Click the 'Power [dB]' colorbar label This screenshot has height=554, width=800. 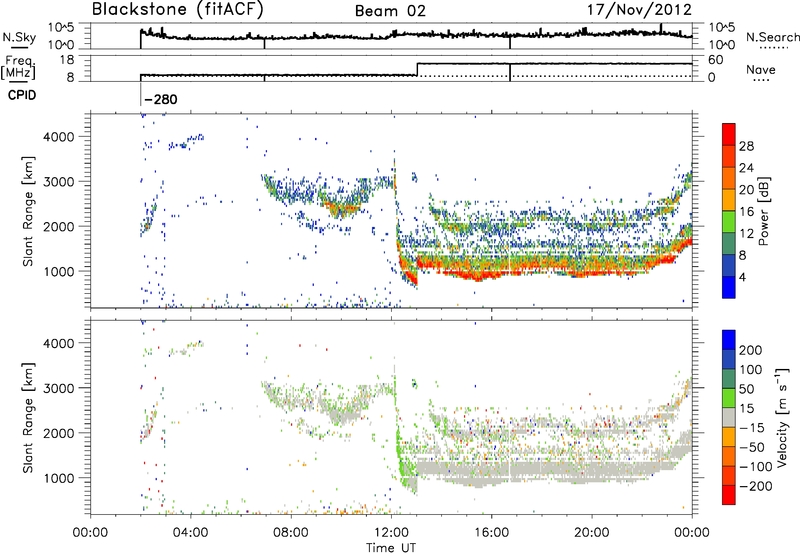763,211
